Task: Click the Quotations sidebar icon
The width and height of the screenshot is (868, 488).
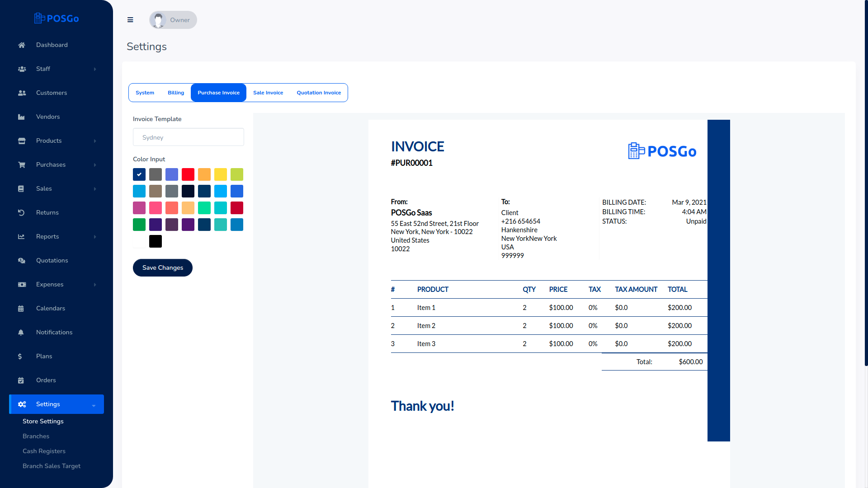Action: click(22, 260)
